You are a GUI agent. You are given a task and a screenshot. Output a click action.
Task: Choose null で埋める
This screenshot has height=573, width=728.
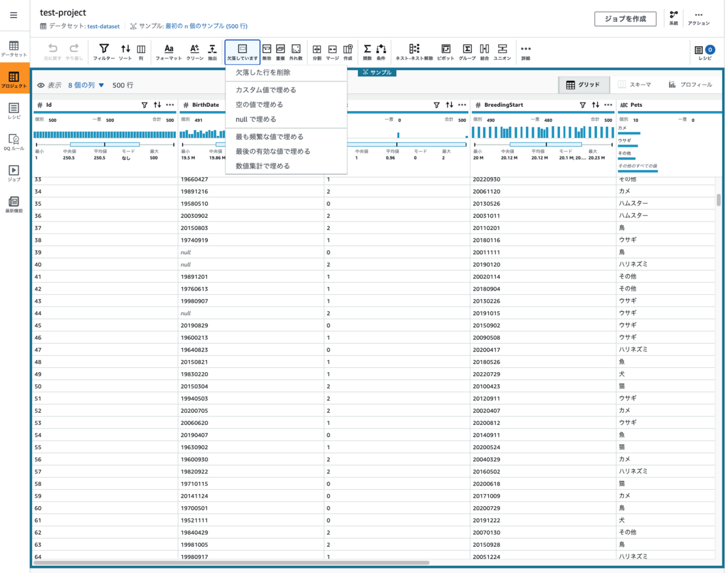(x=286, y=119)
